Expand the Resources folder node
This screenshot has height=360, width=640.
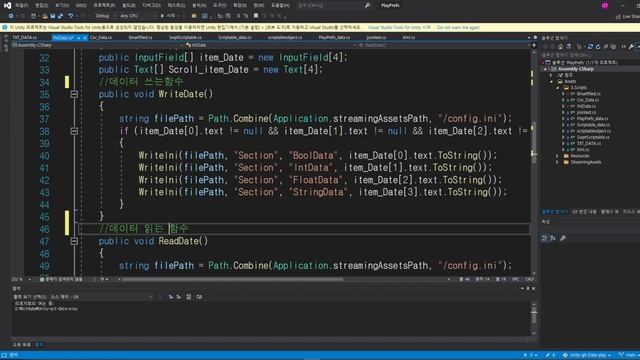[x=558, y=156]
